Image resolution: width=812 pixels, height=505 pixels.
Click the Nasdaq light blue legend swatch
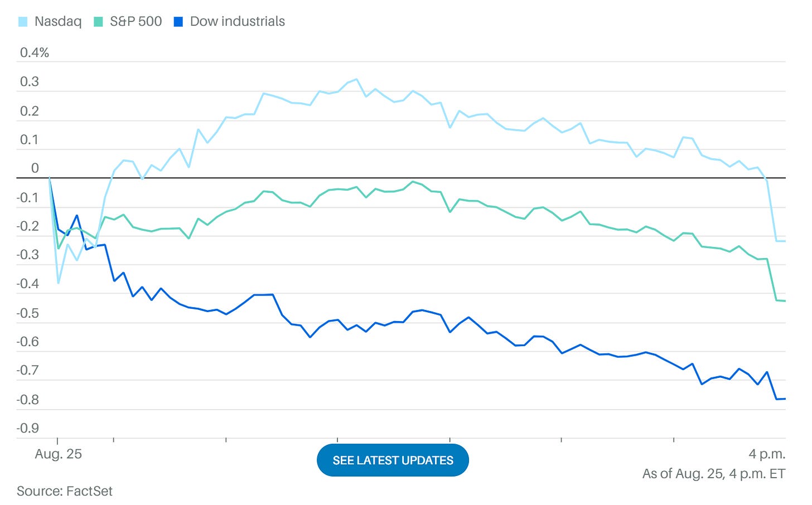click(23, 22)
